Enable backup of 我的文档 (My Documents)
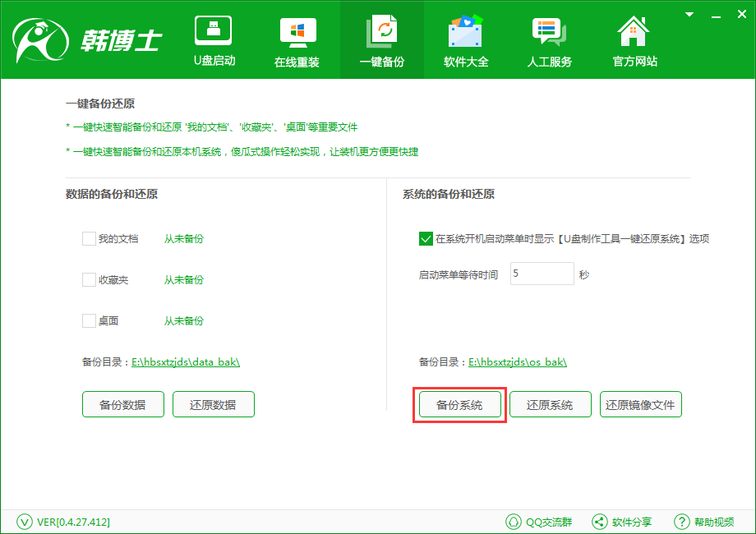 tap(89, 238)
